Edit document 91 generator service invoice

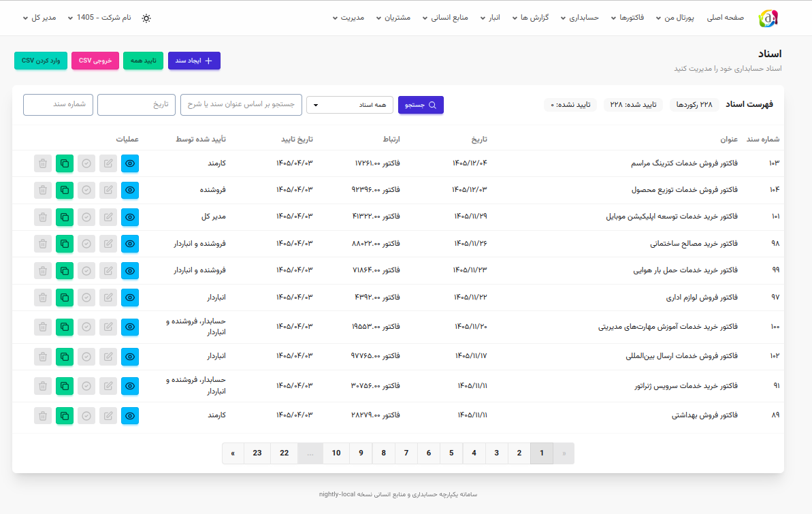(x=108, y=386)
